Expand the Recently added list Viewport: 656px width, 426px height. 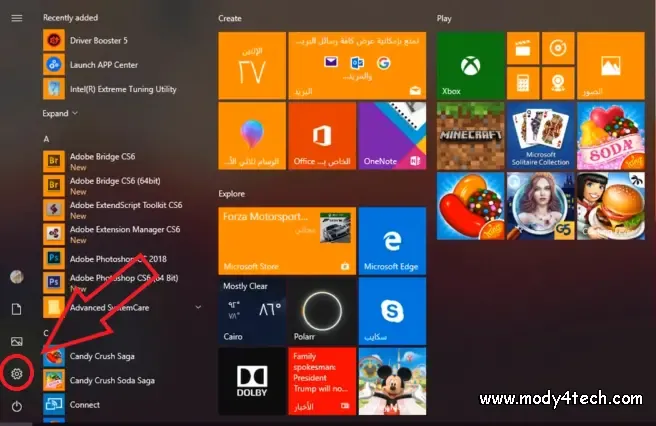coord(60,113)
